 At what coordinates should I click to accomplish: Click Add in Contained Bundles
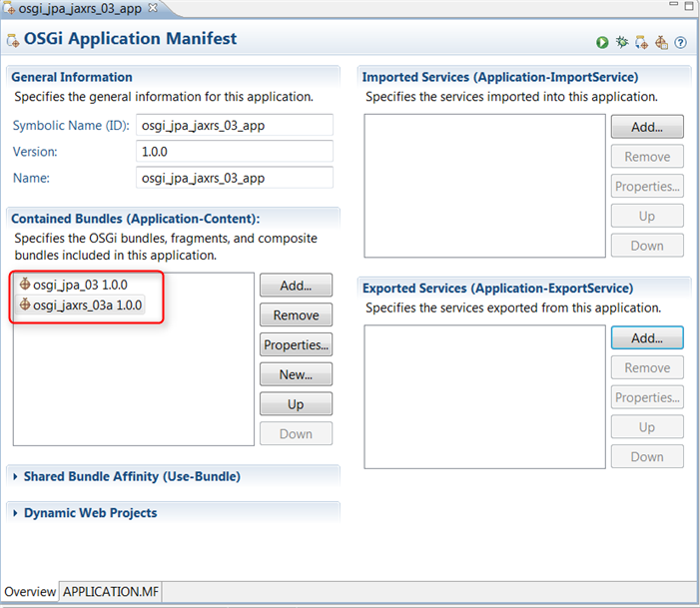pyautogui.click(x=296, y=286)
